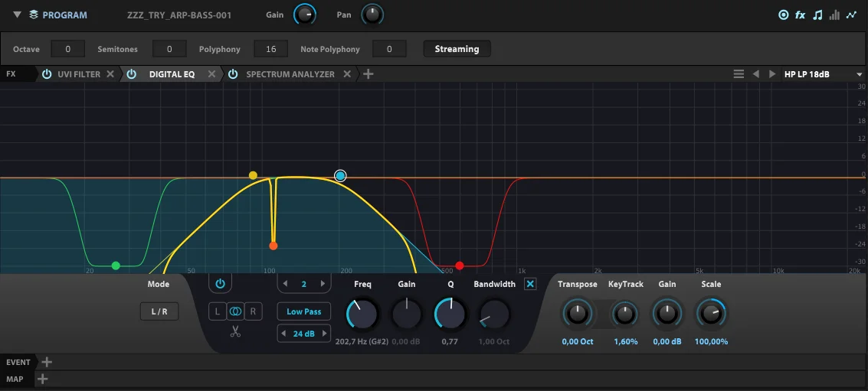Select program name ZZZ_TRY_ARP-BASS-001
This screenshot has width=868, height=391.
click(x=179, y=15)
